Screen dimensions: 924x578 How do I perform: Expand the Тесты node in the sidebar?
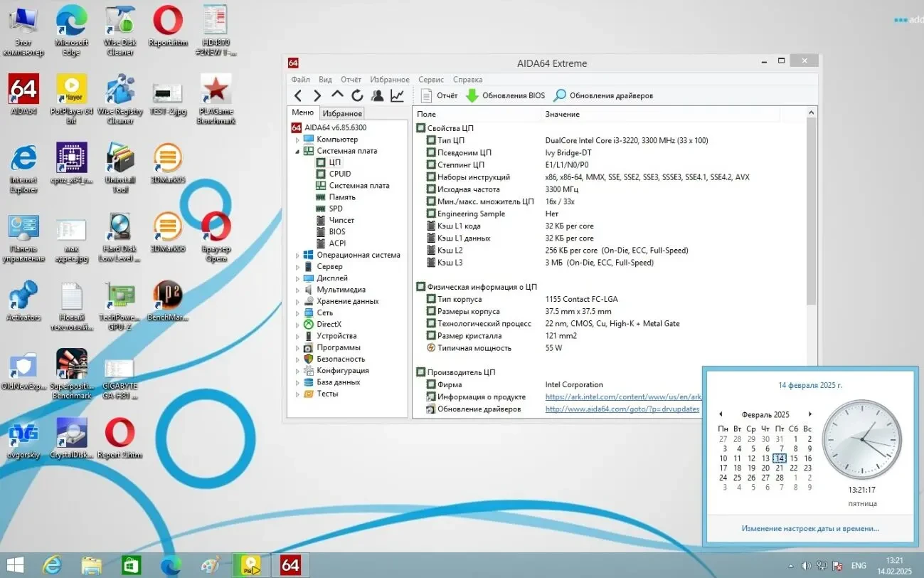click(299, 393)
